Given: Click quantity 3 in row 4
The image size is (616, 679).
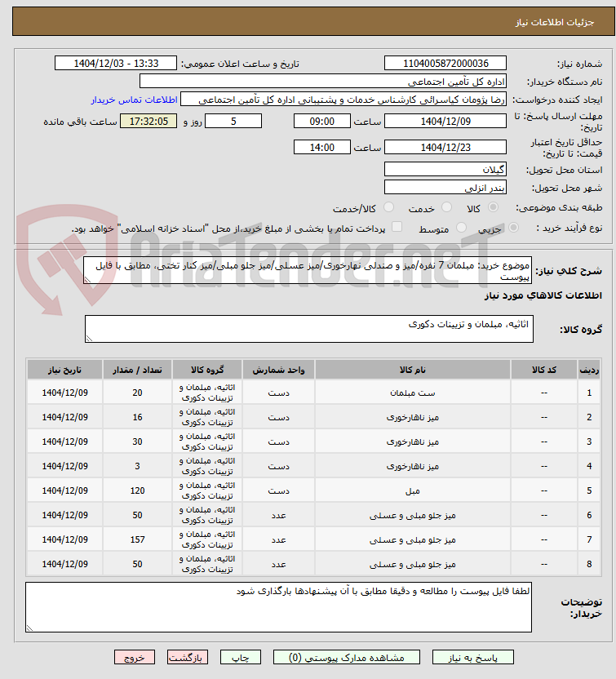Looking at the screenshot, I should pyautogui.click(x=137, y=466).
